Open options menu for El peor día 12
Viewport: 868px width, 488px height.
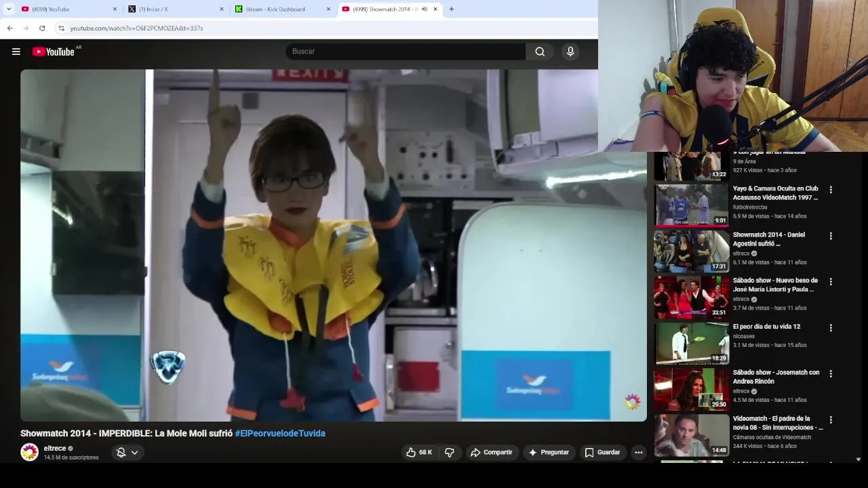831,328
